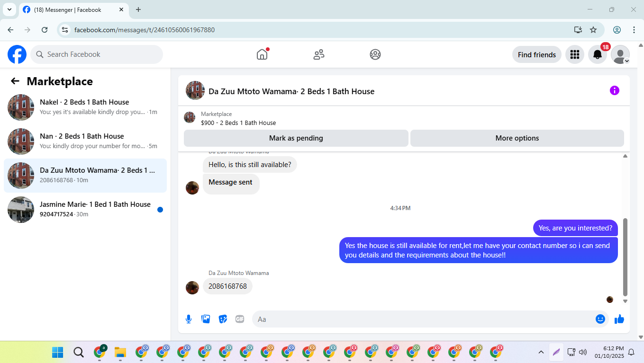644x363 pixels.
Task: Click the Find friends button
Action: 537,54
